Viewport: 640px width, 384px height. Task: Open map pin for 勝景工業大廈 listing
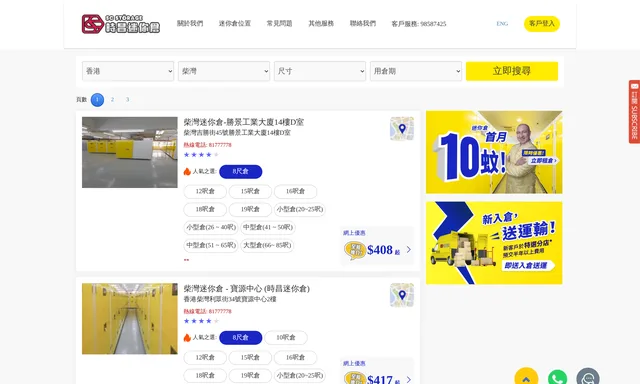pos(402,129)
